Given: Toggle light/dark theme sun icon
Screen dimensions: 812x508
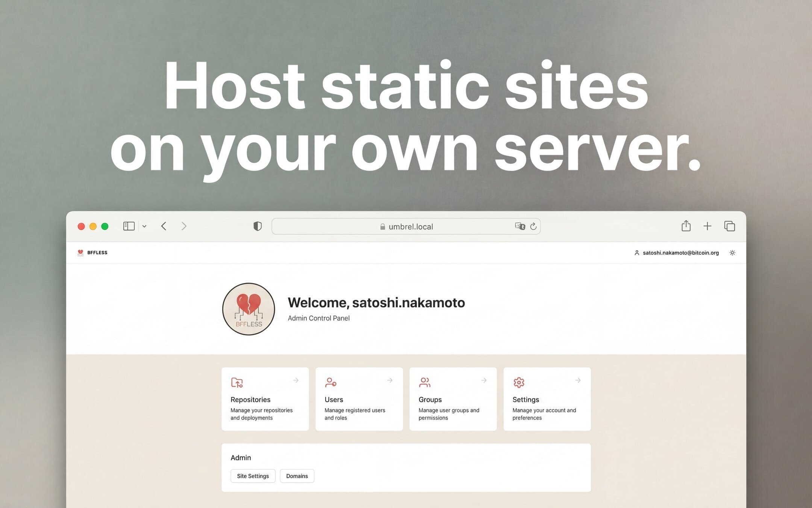Looking at the screenshot, I should pos(732,252).
